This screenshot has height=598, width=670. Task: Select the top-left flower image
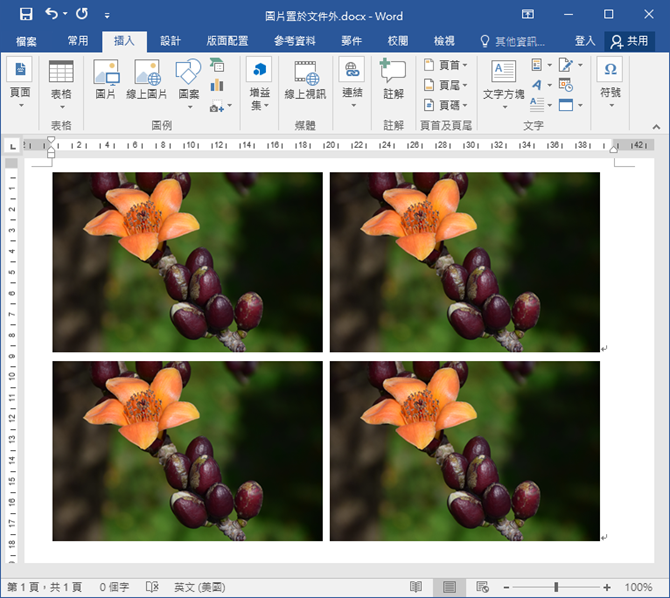coord(188,262)
